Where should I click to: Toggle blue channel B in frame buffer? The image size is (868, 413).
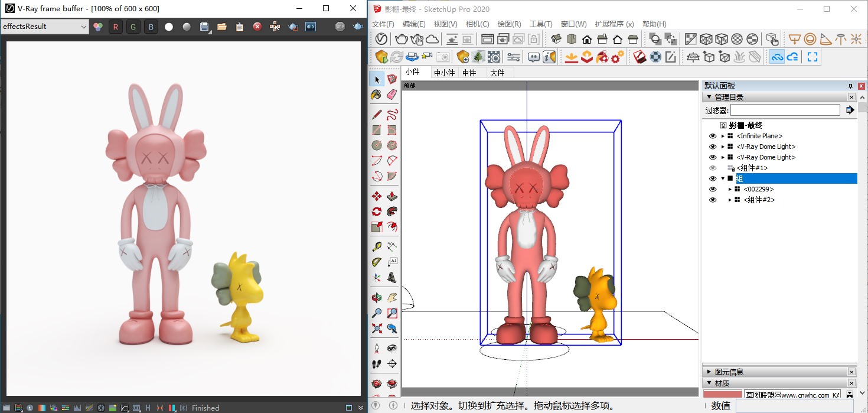click(151, 27)
